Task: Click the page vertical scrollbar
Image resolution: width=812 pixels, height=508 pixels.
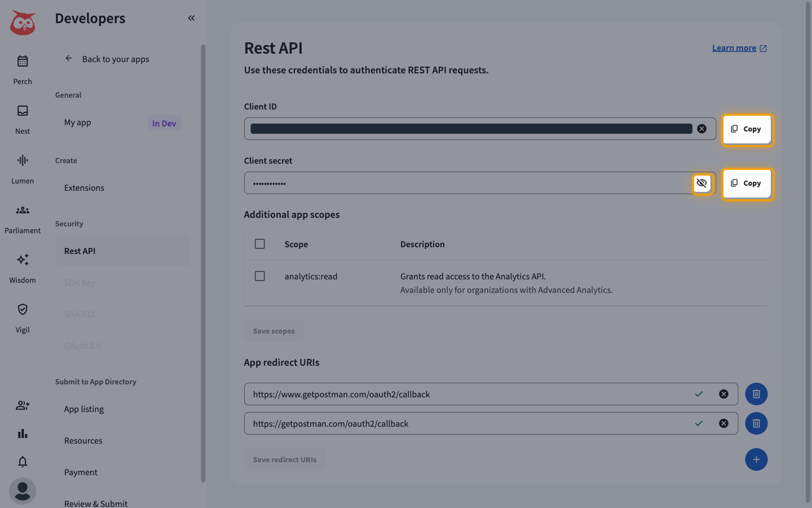Action: coord(808,251)
